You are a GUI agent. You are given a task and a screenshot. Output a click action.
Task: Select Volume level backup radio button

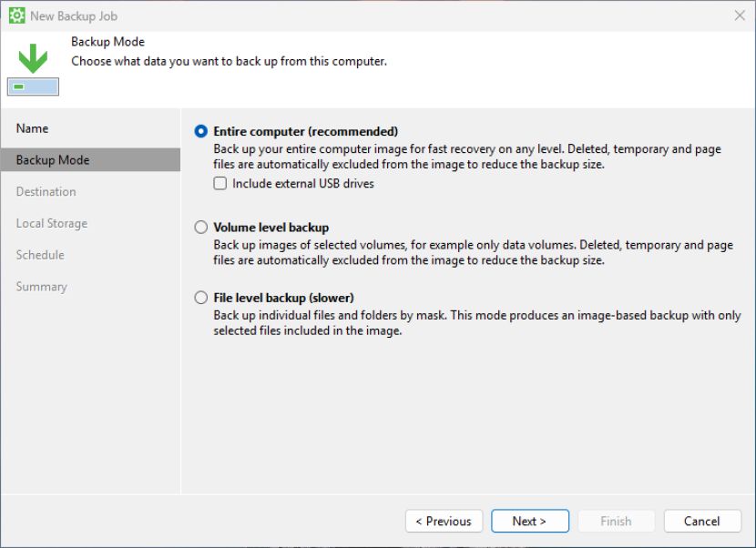[201, 227]
